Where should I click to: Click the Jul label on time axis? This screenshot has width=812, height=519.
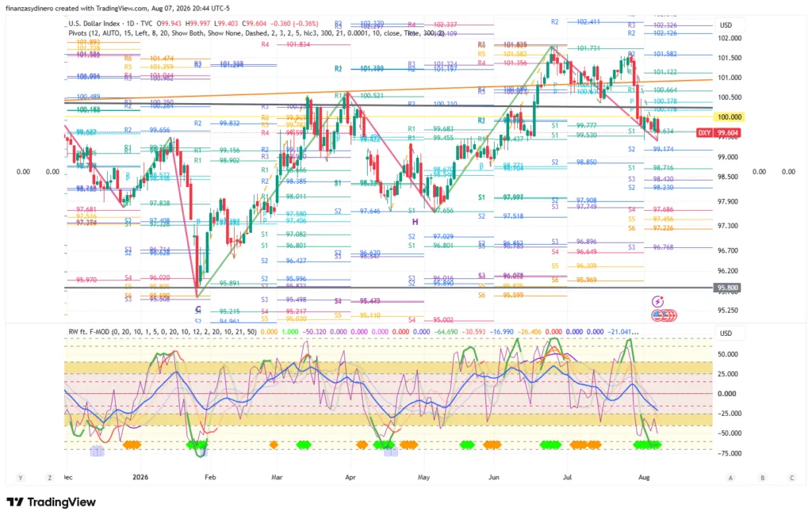(x=567, y=477)
